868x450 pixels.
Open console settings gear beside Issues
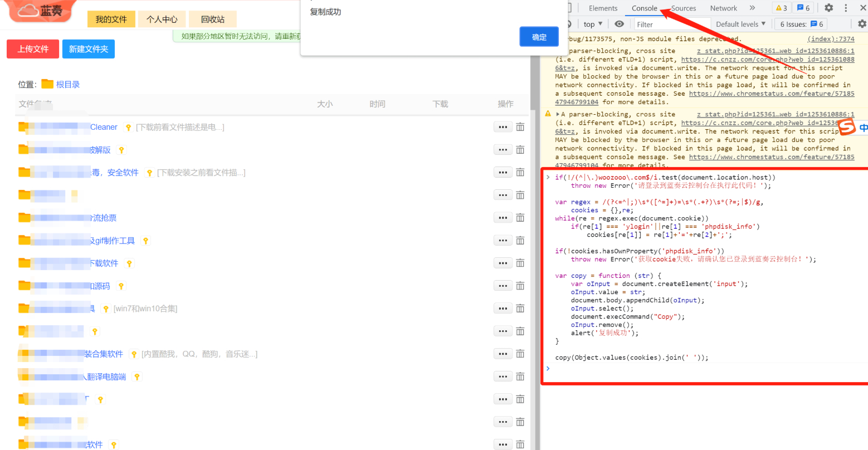pos(862,24)
